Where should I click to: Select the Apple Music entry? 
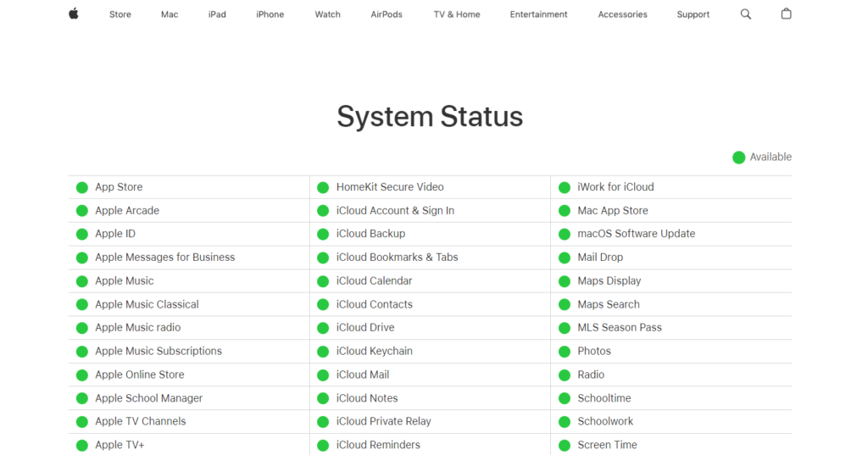(124, 280)
